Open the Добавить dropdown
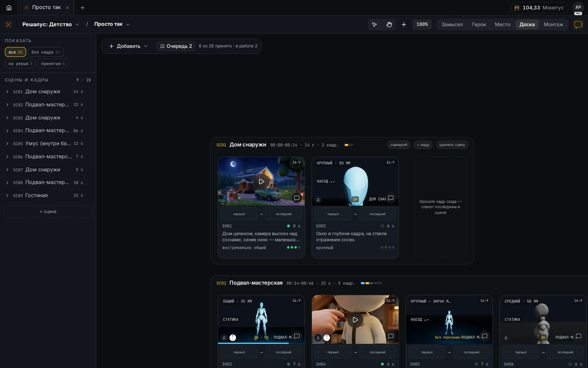Viewport: 588px width, 368px height. [128, 46]
